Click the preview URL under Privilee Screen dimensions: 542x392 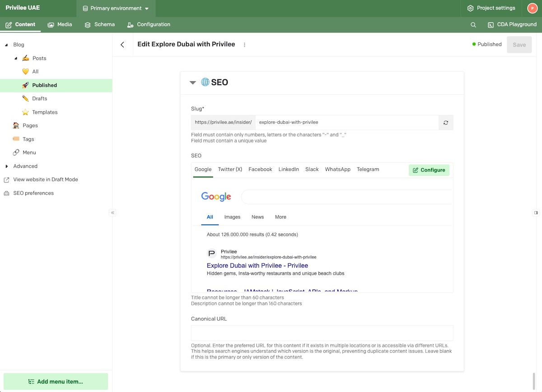pyautogui.click(x=268, y=257)
